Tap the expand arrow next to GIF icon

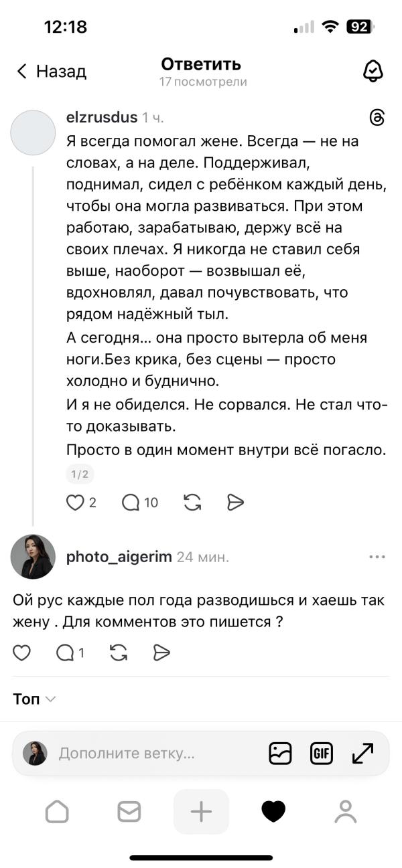coord(361,753)
